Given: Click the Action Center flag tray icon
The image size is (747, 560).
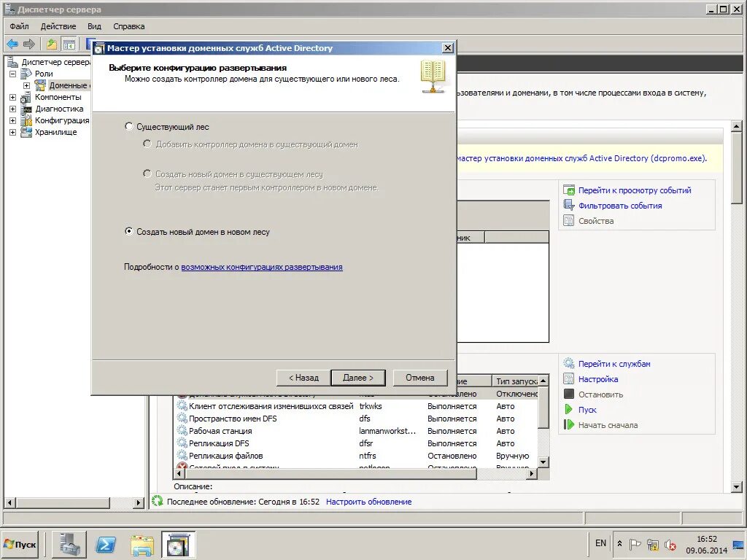Looking at the screenshot, I should pos(635,544).
